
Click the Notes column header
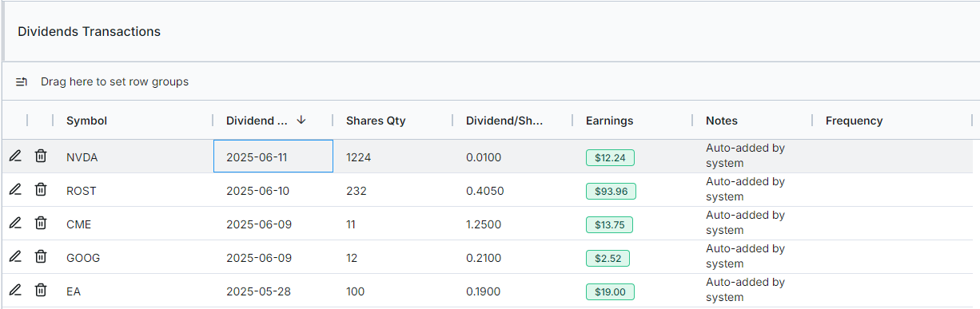pyautogui.click(x=722, y=121)
